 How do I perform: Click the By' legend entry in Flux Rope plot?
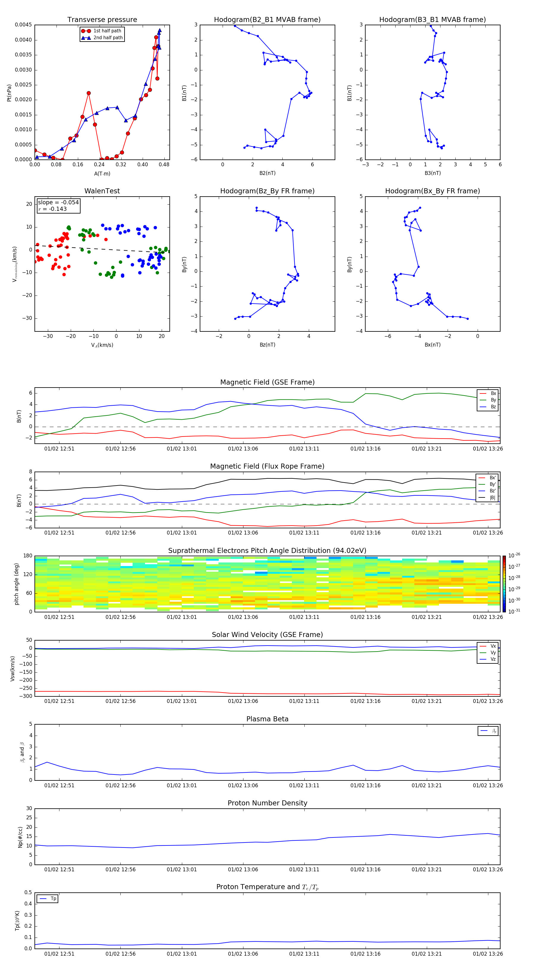tap(487, 484)
